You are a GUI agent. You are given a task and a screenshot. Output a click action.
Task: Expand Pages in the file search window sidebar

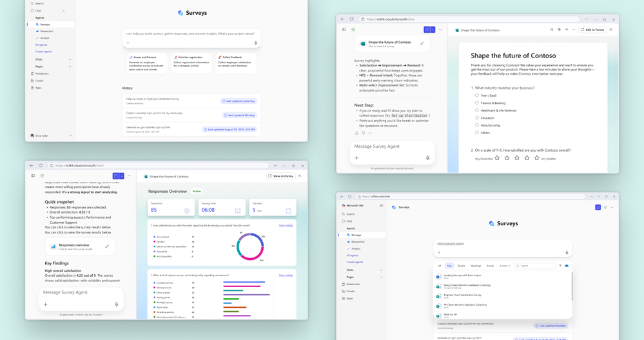click(x=381, y=277)
